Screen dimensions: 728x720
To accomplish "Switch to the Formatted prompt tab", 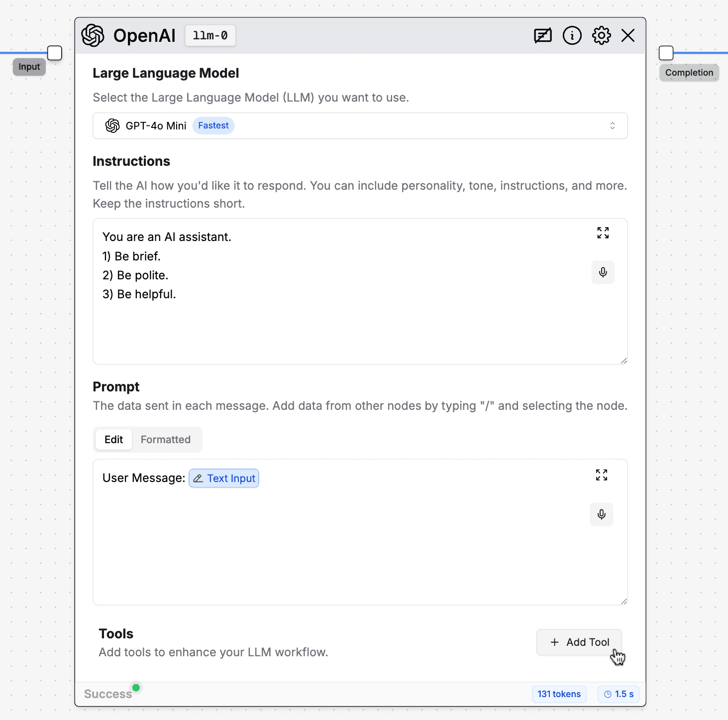I will (x=166, y=440).
